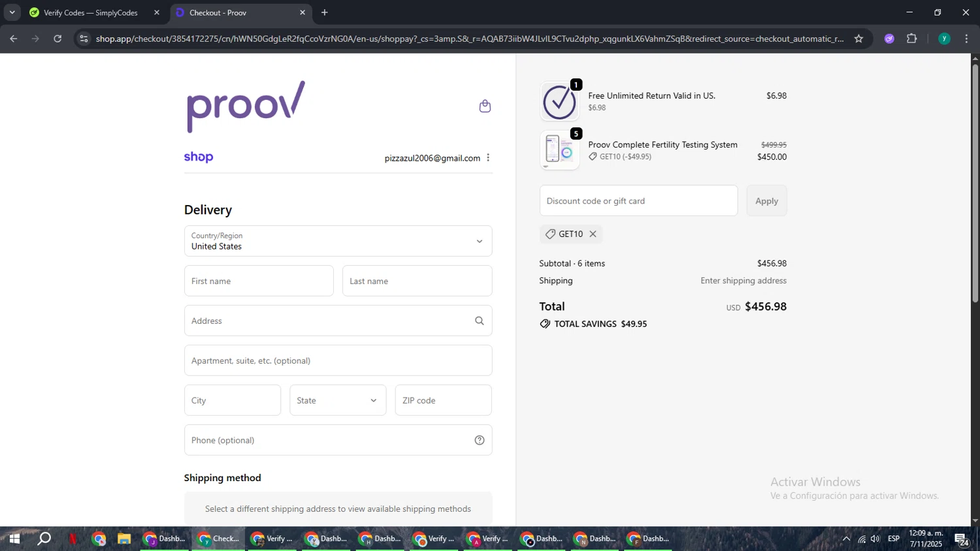Show hidden system tray icons

pyautogui.click(x=846, y=539)
